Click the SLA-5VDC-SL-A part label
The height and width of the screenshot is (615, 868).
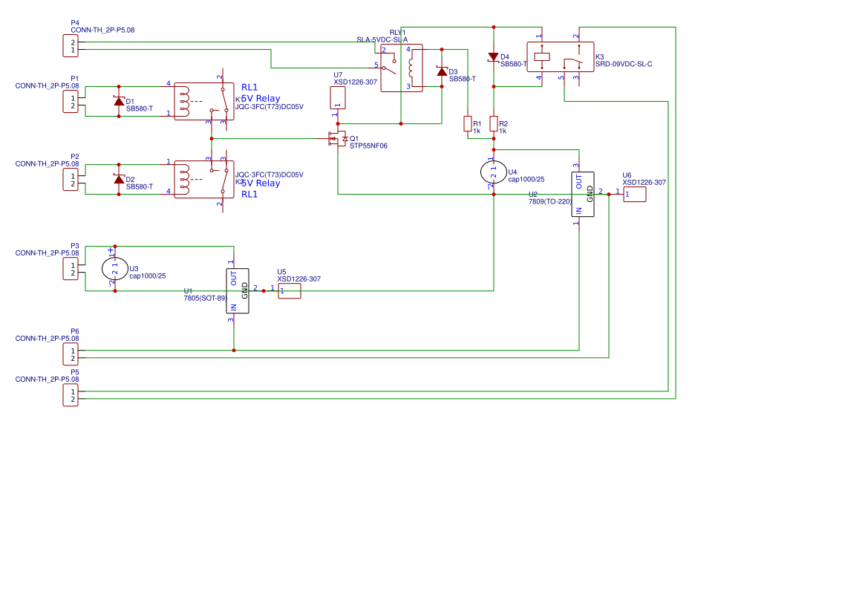[x=382, y=40]
